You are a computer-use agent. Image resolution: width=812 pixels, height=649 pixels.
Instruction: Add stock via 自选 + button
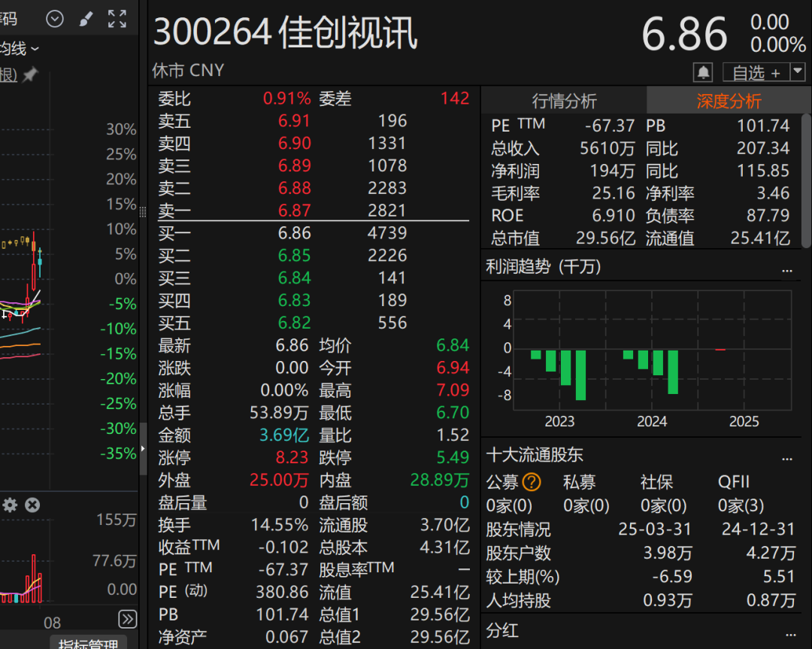point(755,73)
